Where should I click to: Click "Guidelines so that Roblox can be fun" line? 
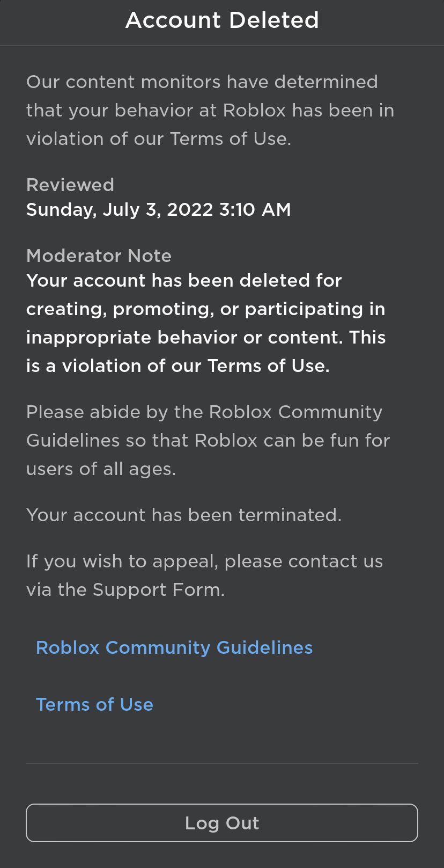pos(208,441)
